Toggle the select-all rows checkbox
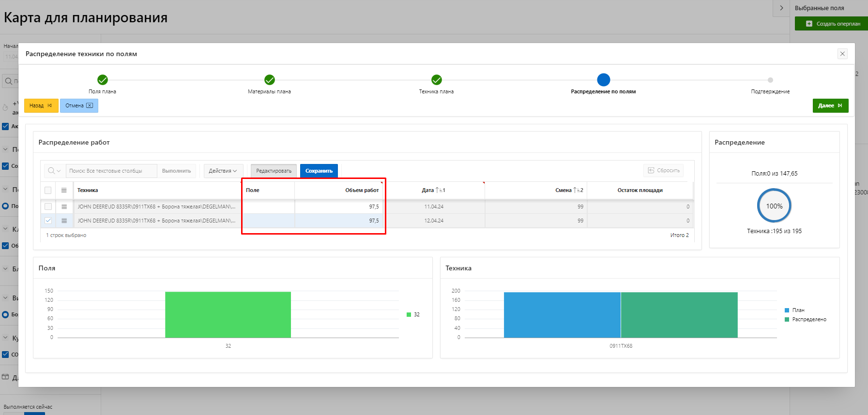The height and width of the screenshot is (415, 868). (x=48, y=191)
